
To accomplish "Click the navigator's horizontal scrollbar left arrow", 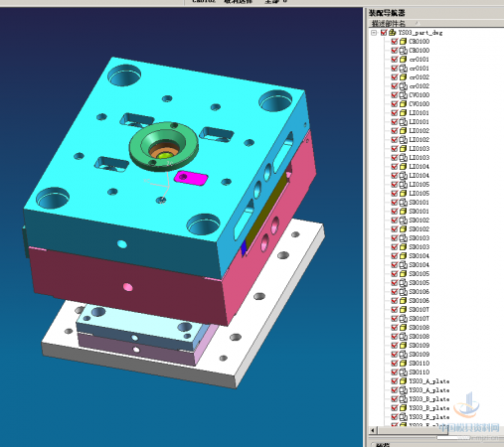I will click(x=373, y=430).
